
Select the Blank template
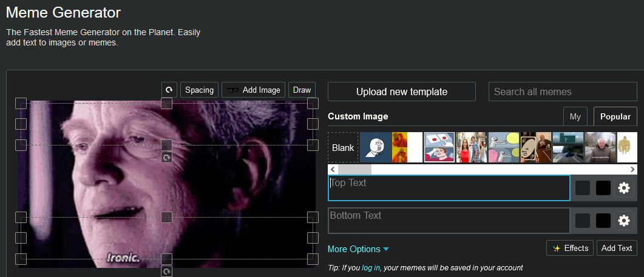coord(343,147)
